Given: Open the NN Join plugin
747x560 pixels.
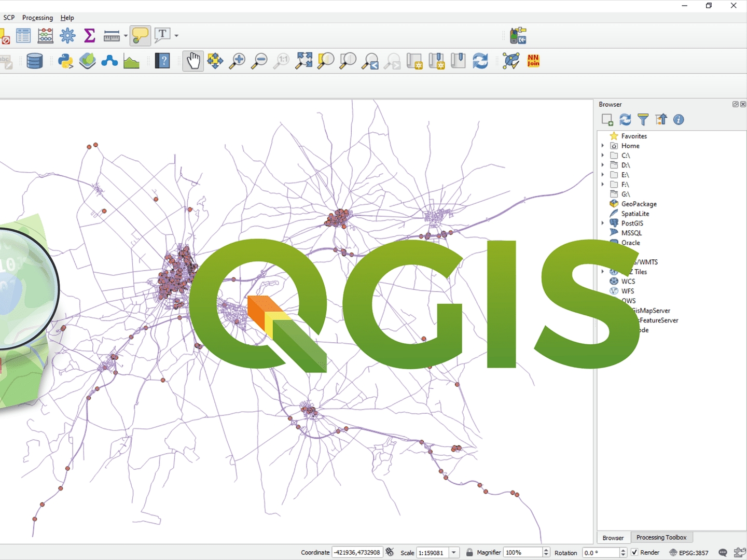Looking at the screenshot, I should 533,61.
